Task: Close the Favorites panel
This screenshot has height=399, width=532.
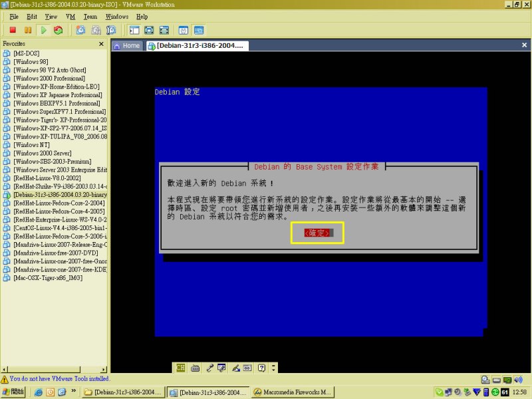Action: point(101,44)
